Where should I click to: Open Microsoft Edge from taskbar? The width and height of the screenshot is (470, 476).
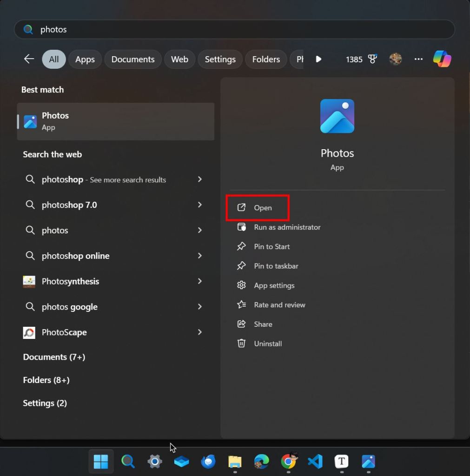[x=261, y=462]
